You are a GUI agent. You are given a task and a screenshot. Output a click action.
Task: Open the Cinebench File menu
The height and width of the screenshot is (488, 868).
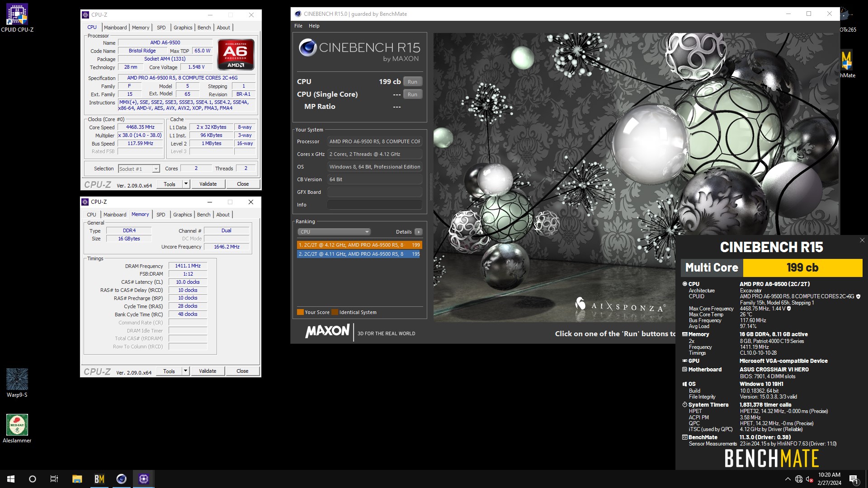[298, 26]
